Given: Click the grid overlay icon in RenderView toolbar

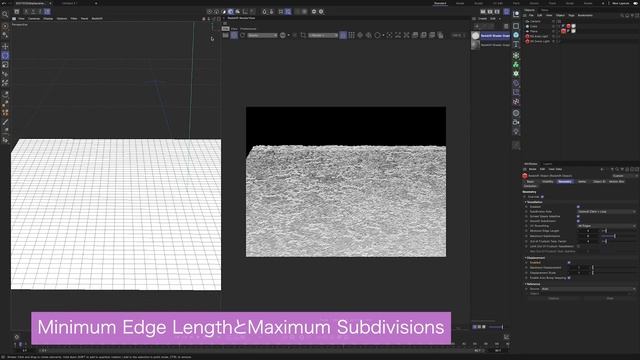Looking at the screenshot, I should click(351, 36).
